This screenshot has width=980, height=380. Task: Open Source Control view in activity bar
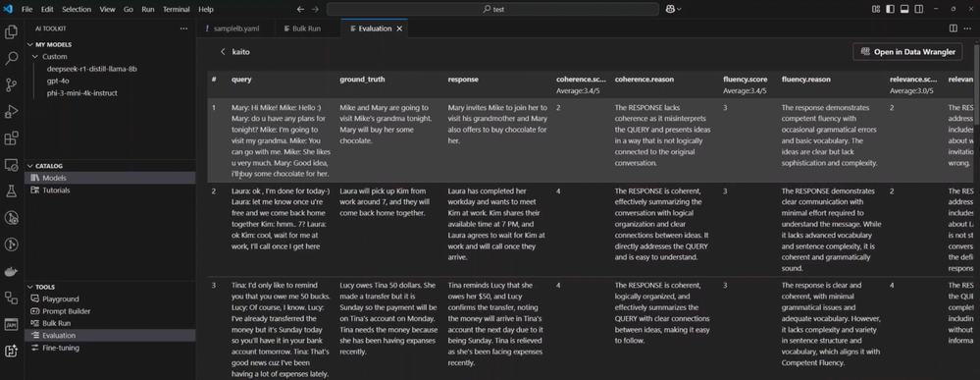(11, 85)
